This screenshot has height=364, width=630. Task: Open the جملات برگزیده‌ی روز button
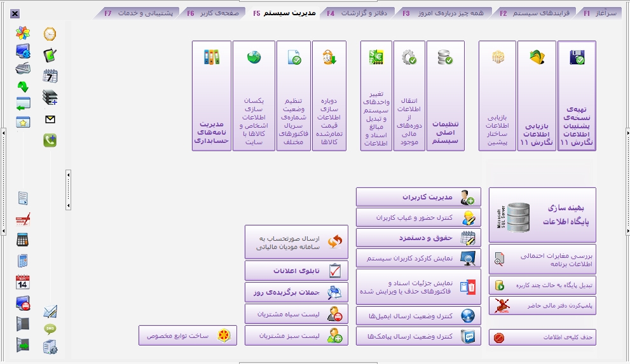click(296, 292)
